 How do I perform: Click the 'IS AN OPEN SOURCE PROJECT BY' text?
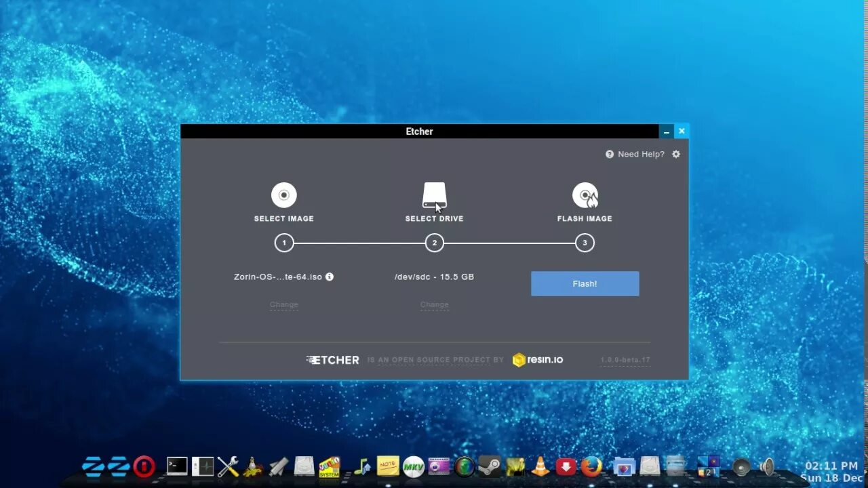click(435, 360)
